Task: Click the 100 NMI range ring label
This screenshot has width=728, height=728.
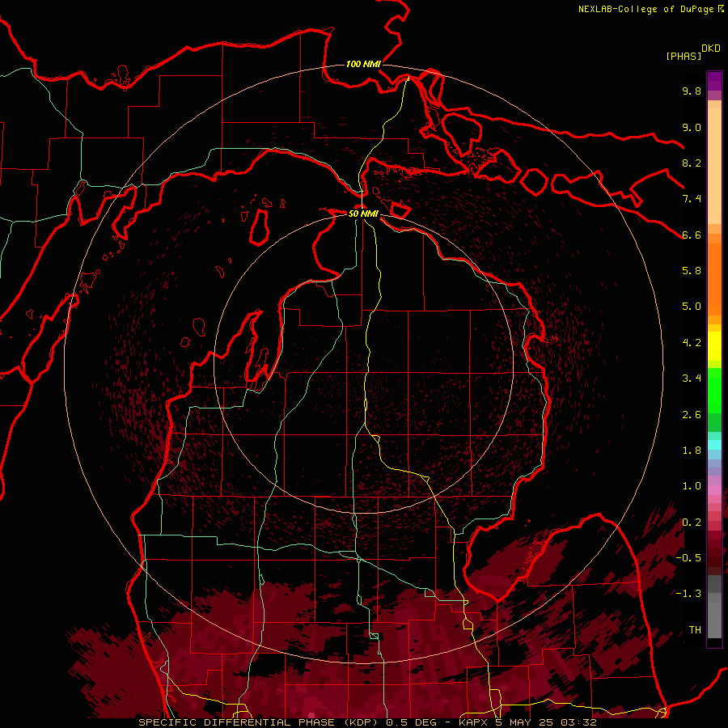Action: [363, 64]
